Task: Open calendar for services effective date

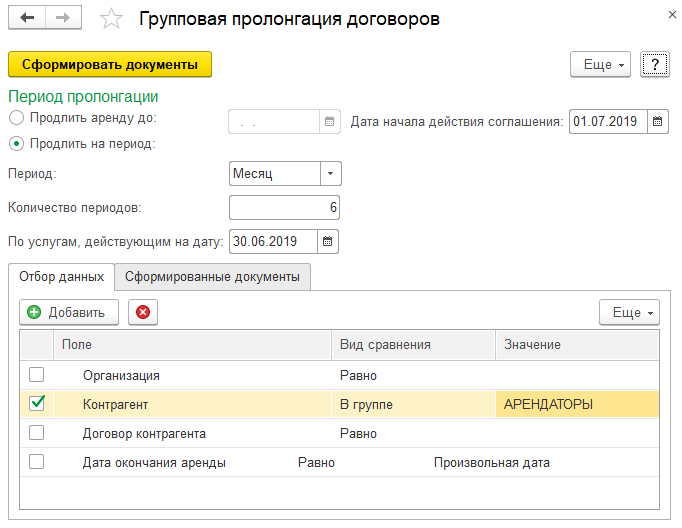Action: [x=328, y=241]
